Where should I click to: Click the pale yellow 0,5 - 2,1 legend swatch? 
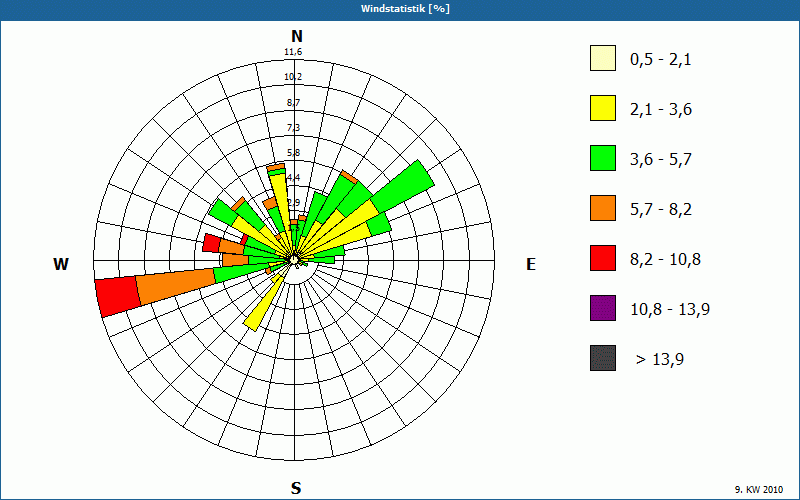pyautogui.click(x=603, y=58)
